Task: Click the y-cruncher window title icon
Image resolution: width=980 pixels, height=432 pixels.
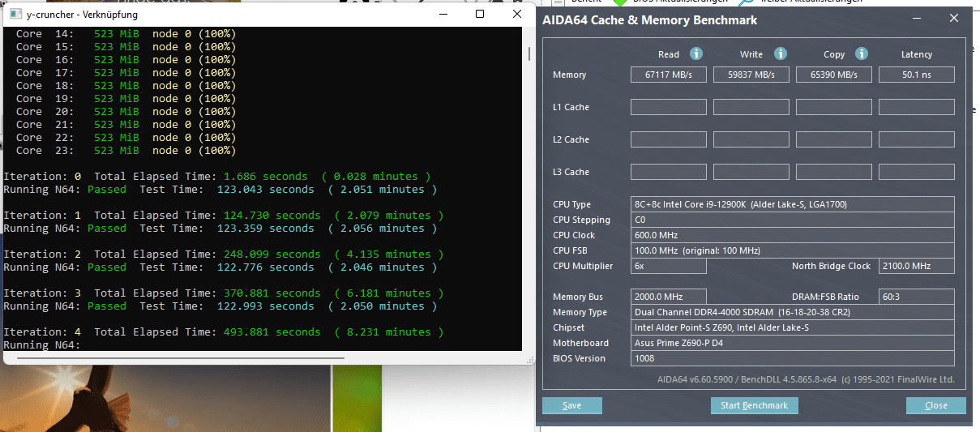Action: pyautogui.click(x=15, y=15)
